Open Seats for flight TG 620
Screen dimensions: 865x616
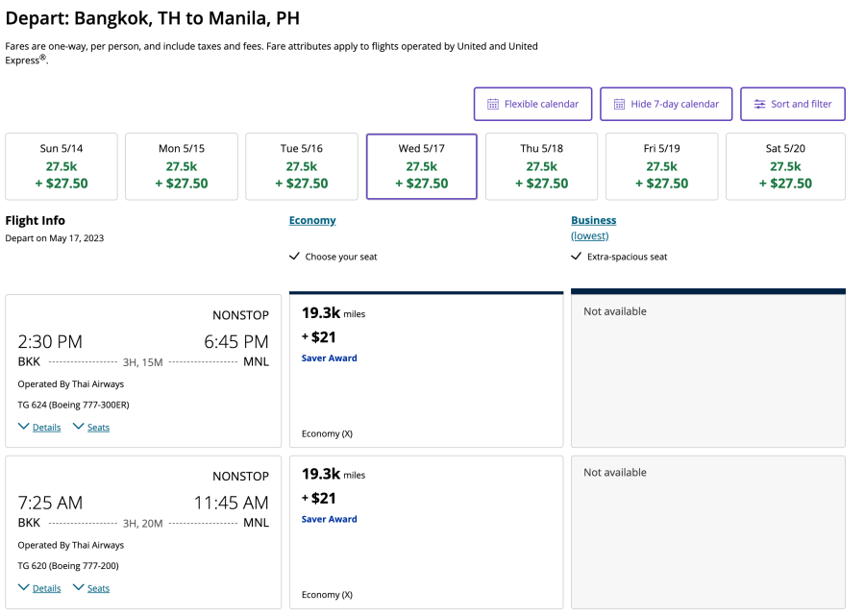pyautogui.click(x=98, y=588)
